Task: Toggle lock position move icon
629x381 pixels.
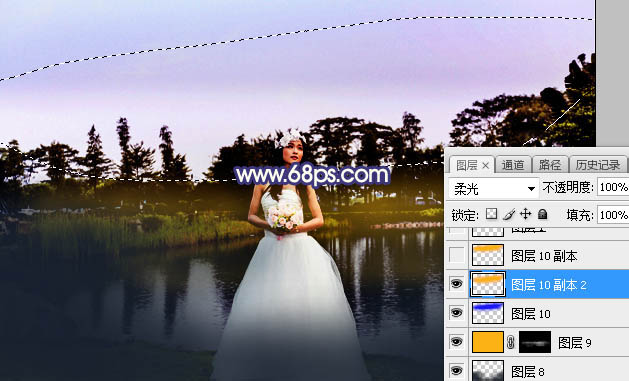Action: coord(525,214)
